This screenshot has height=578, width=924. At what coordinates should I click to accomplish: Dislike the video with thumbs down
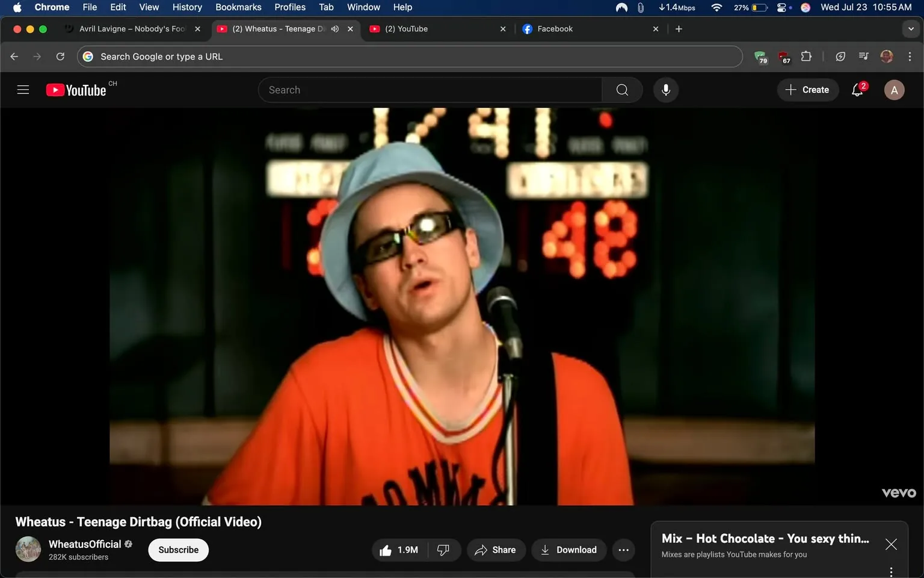[x=443, y=550]
